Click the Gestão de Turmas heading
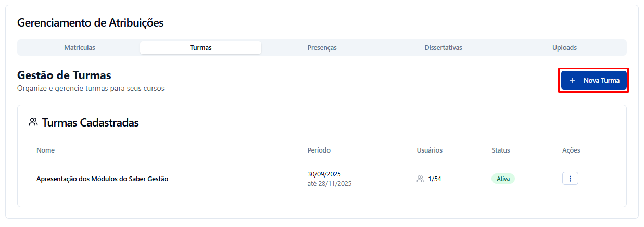644x227 pixels. click(x=64, y=75)
